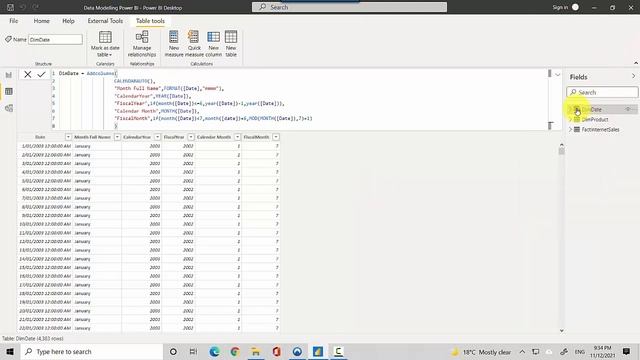Select the DimProduct table icon

click(x=577, y=120)
